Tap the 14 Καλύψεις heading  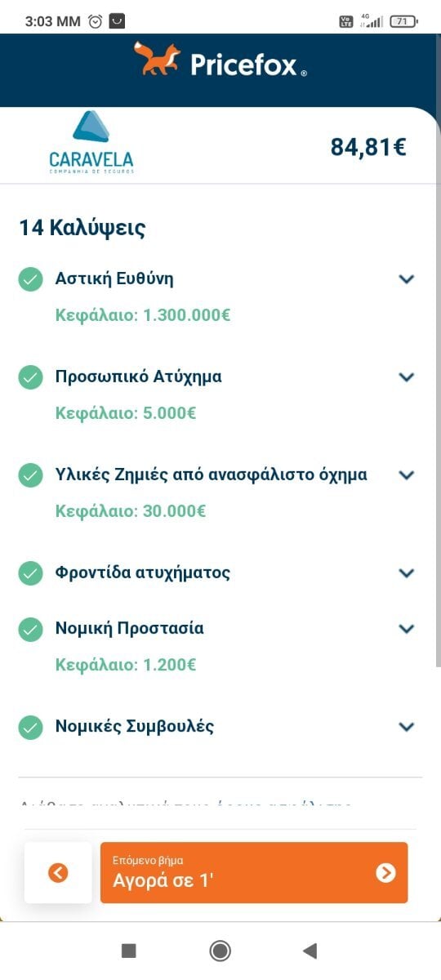click(82, 228)
